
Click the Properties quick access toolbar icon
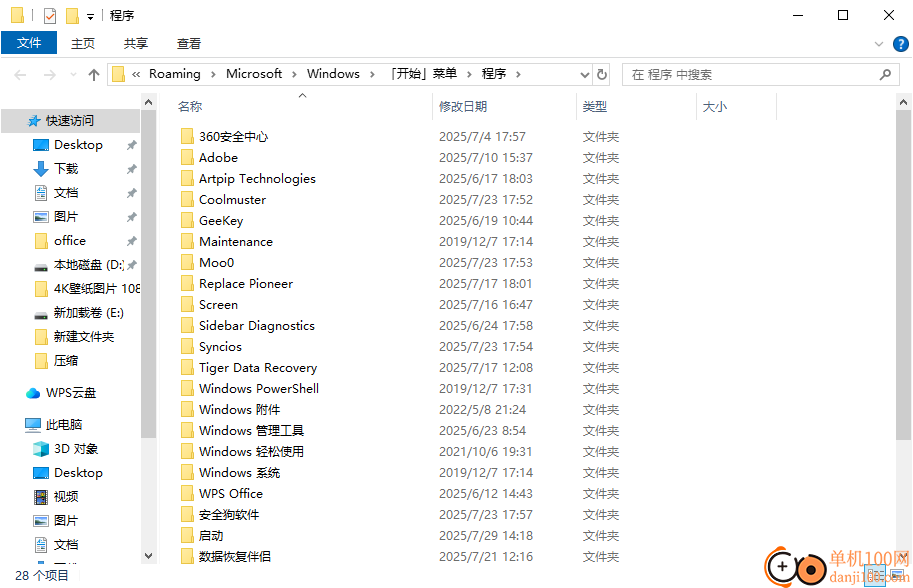coord(50,16)
